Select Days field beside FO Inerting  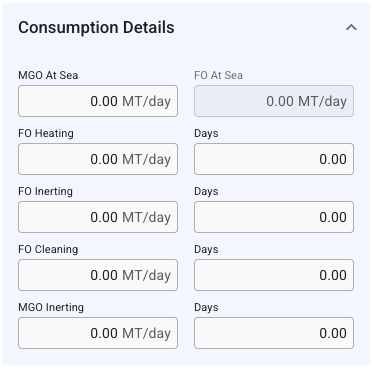[274, 217]
